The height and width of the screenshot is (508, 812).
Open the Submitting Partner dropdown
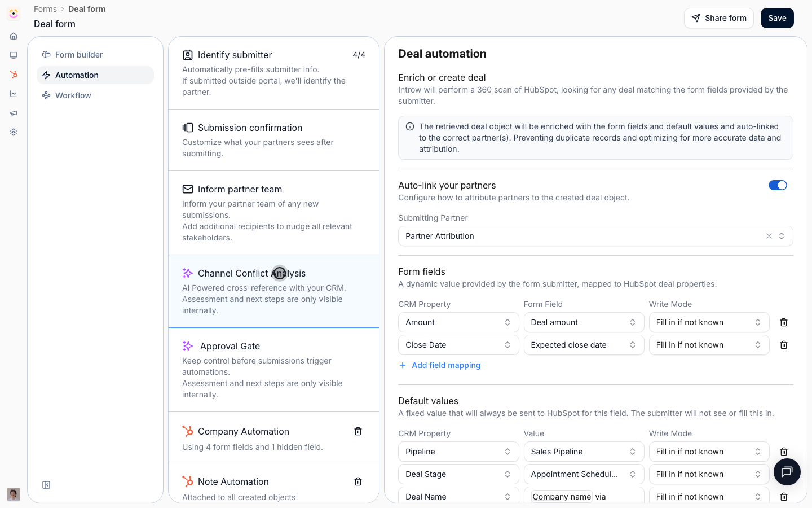[595, 236]
